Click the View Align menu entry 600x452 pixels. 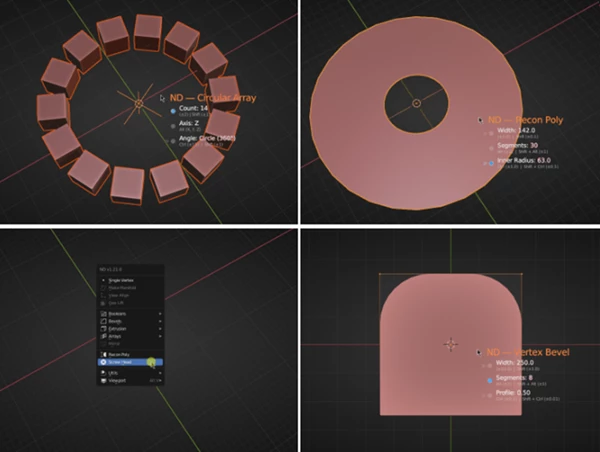click(130, 295)
